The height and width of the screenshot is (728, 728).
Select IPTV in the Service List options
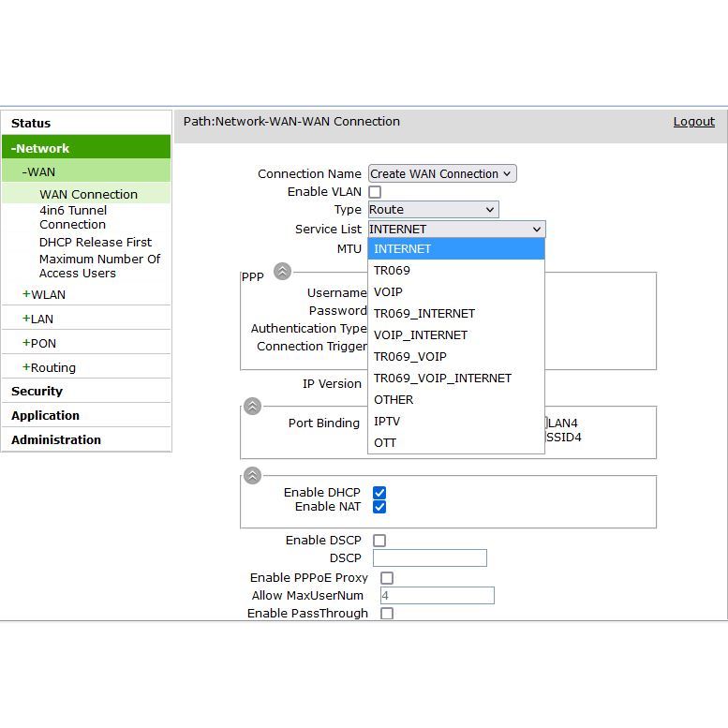[387, 422]
